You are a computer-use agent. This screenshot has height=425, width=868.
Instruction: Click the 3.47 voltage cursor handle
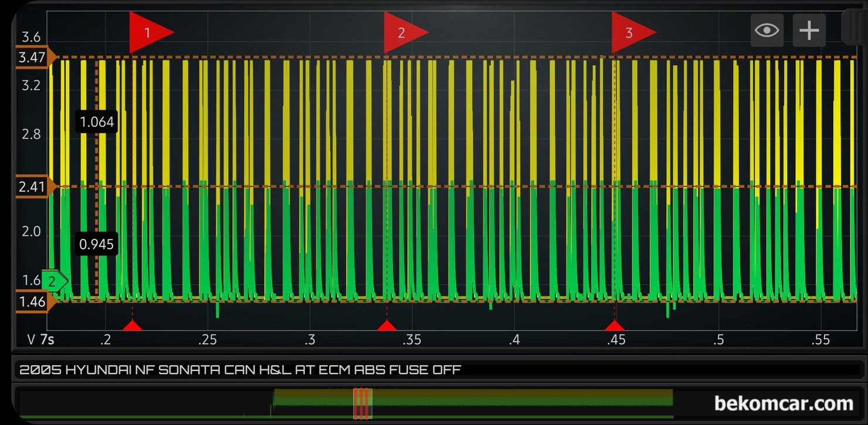[x=35, y=57]
